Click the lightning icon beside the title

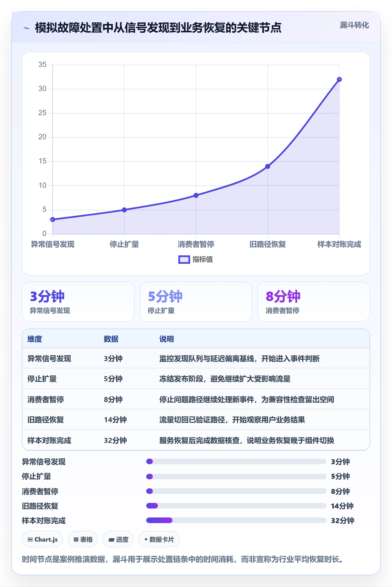[x=27, y=28]
